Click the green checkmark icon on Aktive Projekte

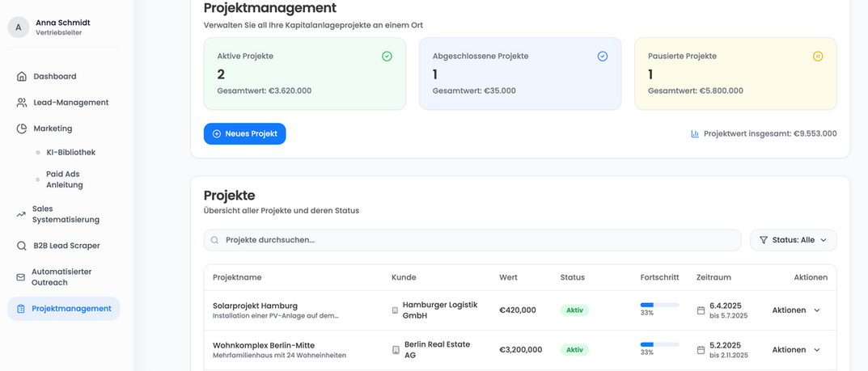[387, 57]
